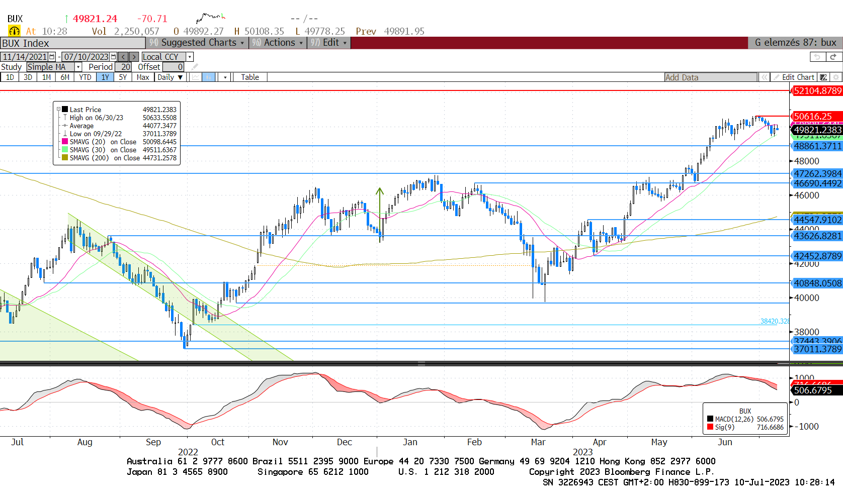This screenshot has height=504, width=843.
Task: Click the Average marker icon in legend
Action: point(65,126)
